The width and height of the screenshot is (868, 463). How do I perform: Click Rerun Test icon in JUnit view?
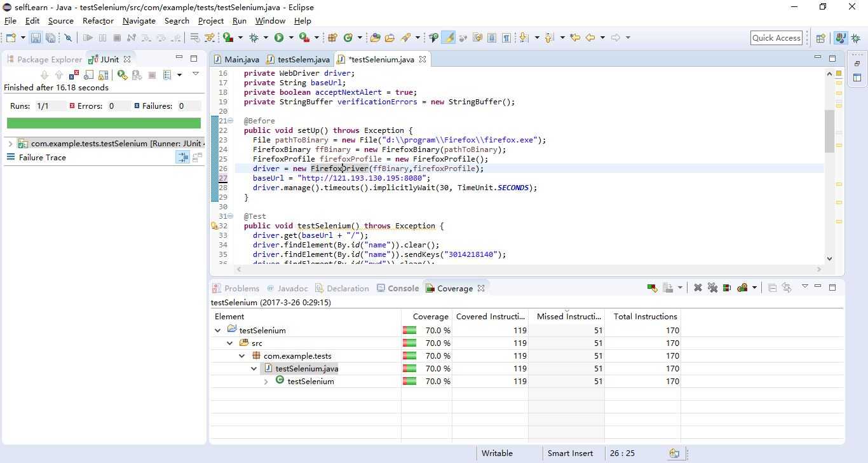pyautogui.click(x=122, y=74)
